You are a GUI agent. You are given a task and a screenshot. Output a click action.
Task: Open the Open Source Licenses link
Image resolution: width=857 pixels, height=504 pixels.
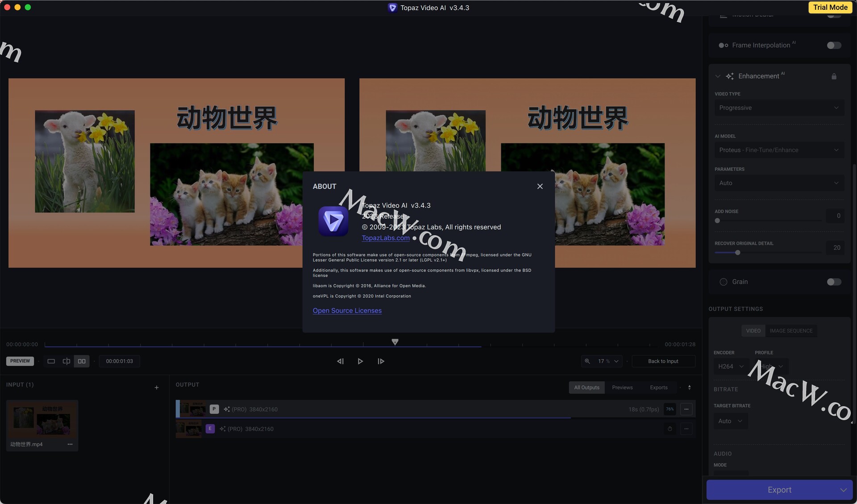[347, 311]
